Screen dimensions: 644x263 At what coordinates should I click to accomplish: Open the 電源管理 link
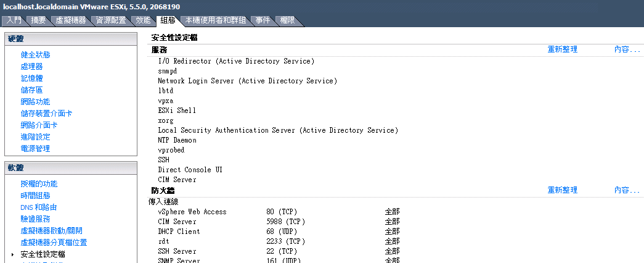click(35, 149)
